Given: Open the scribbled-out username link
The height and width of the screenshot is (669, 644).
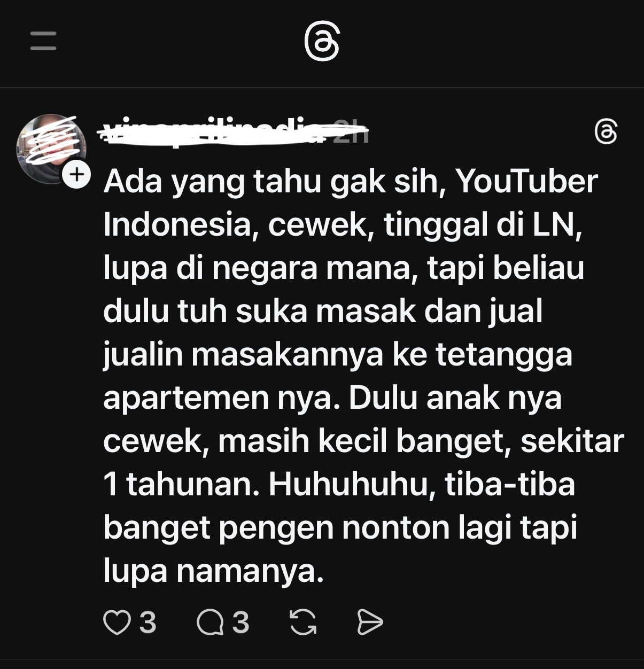Looking at the screenshot, I should click(214, 131).
